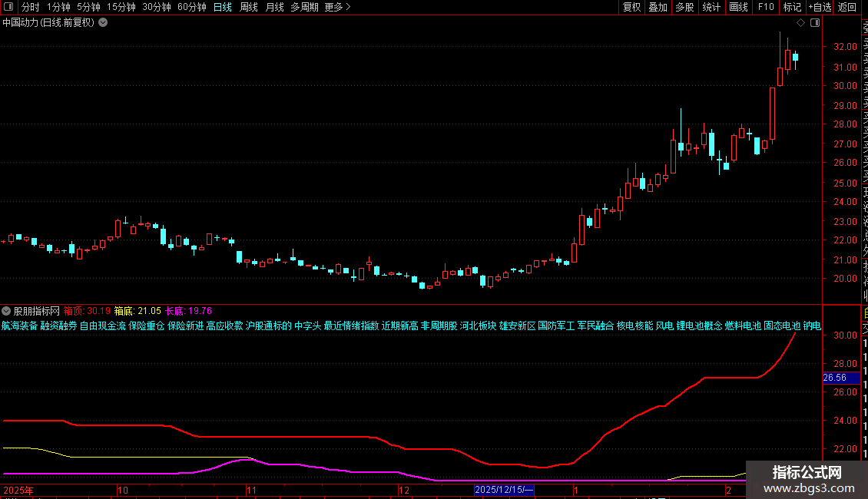Click the 长底 19.76 indicator value

click(x=189, y=311)
